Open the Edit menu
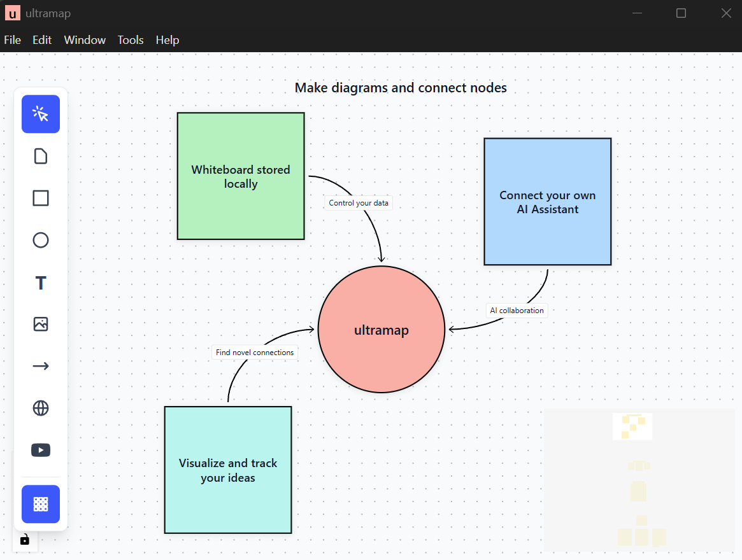The image size is (742, 560). click(x=42, y=39)
